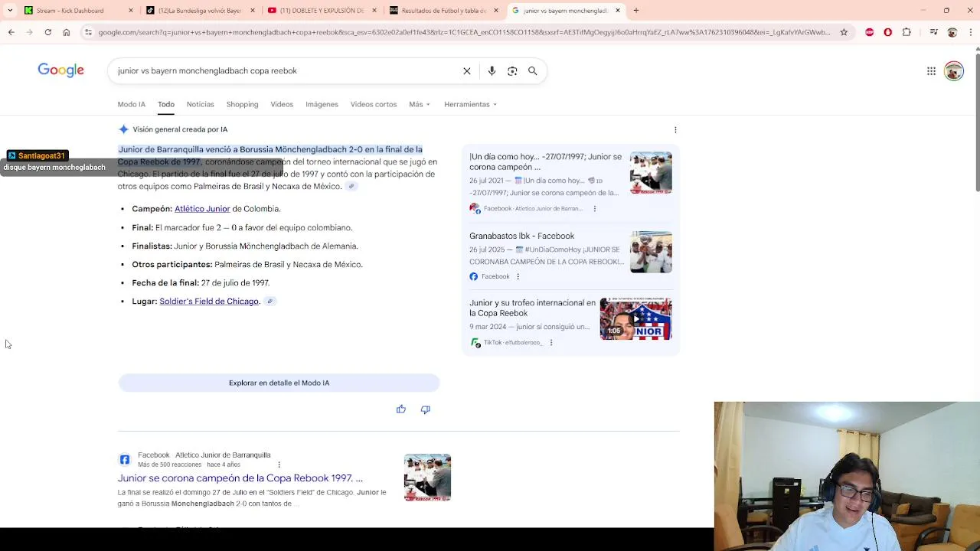The image size is (980, 551).
Task: Like the AI overview with thumbs up
Action: [x=401, y=409]
